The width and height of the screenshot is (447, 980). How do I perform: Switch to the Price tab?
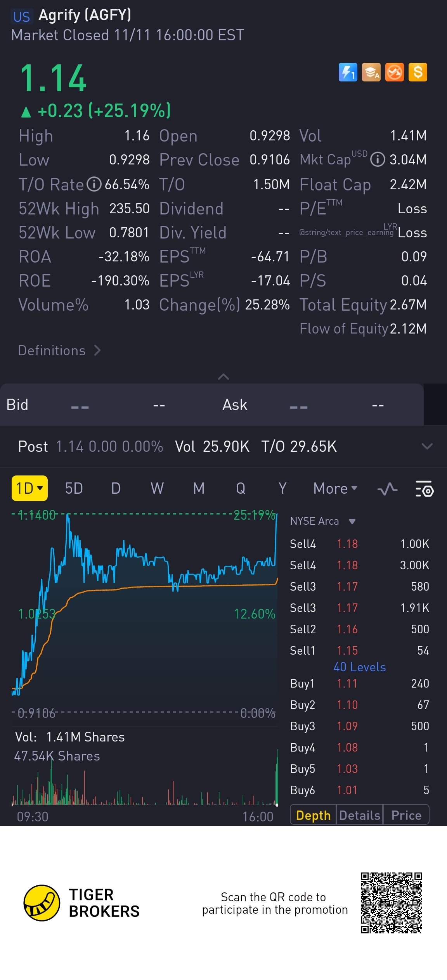406,815
